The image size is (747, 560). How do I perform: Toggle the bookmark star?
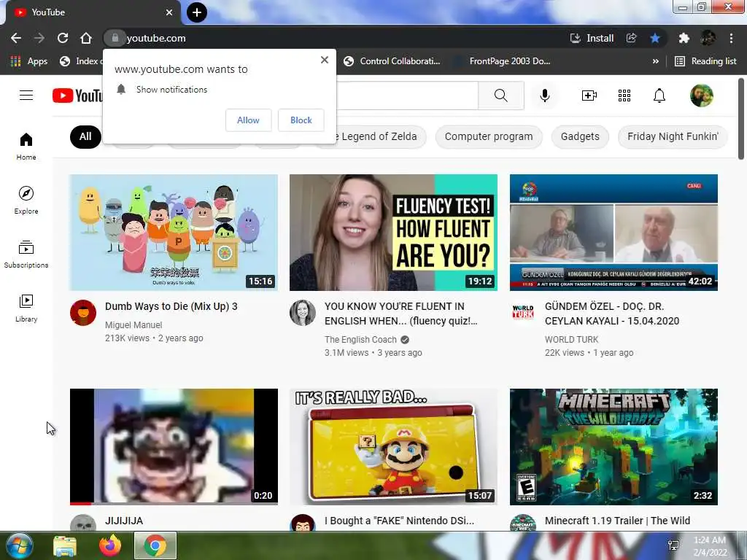pos(655,38)
